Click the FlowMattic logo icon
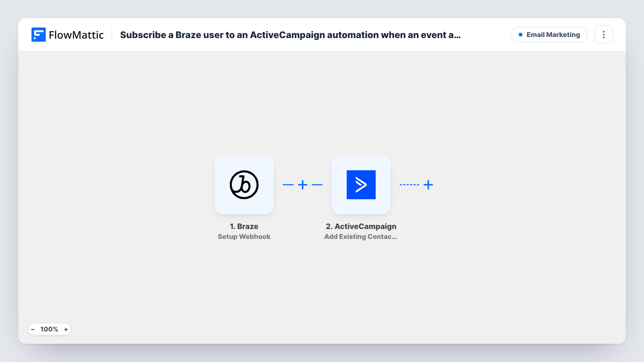Screen dimensions: 644x362 pyautogui.click(x=38, y=35)
